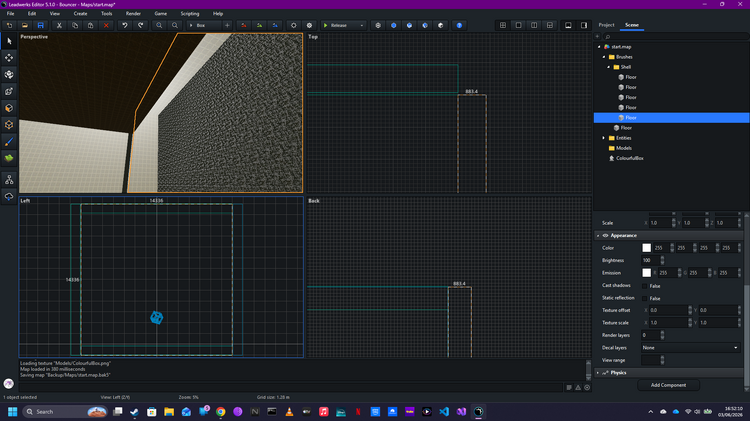
Task: Click the scene tree search field
Action: pos(674,36)
